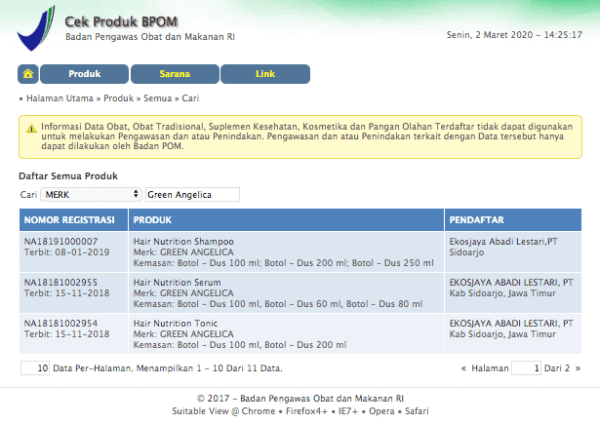
Task: Click the Cek Produk BPOM title
Action: pyautogui.click(x=121, y=22)
